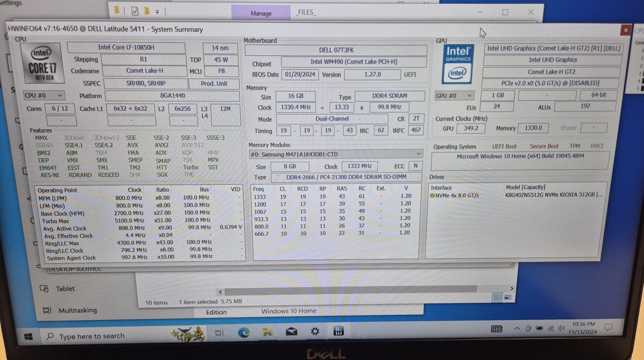This screenshot has width=644, height=360.
Task: Open the quick access toolbar dropdown arrow in Explorer
Action: (157, 12)
